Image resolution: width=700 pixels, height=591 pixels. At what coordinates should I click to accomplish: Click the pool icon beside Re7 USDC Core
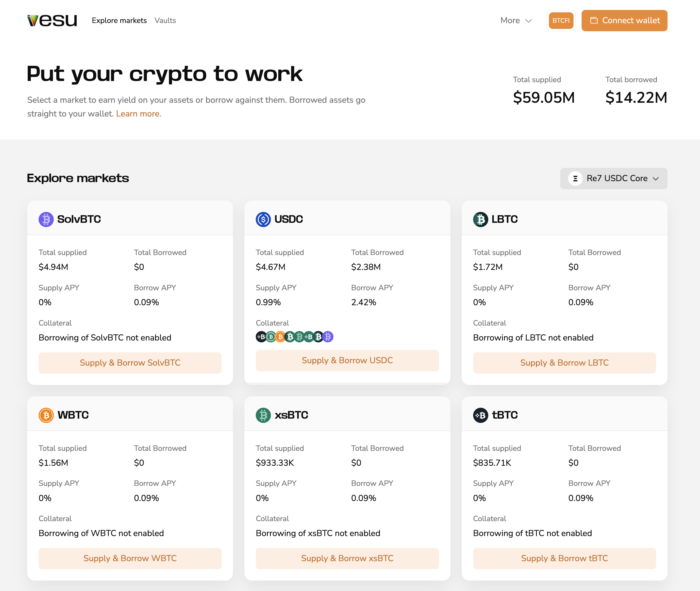(x=575, y=179)
